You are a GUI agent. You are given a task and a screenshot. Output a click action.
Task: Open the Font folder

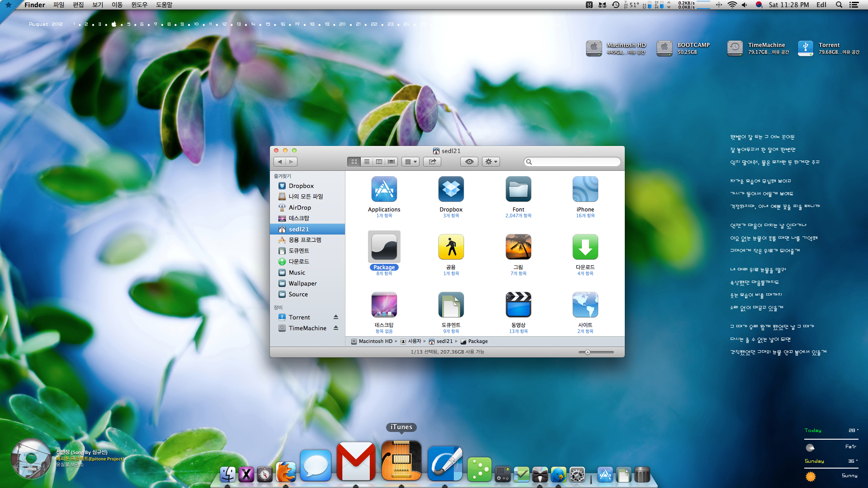(x=518, y=189)
